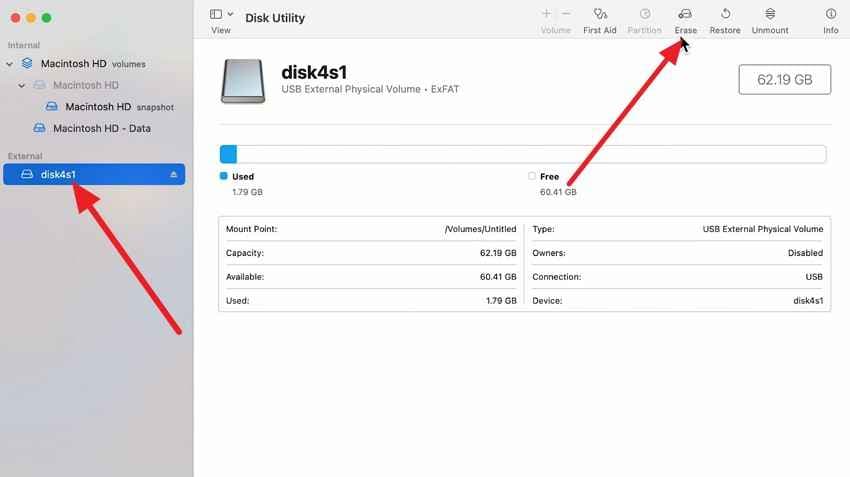Open the Info panel icon
This screenshot has width=850, height=477.
pos(830,14)
